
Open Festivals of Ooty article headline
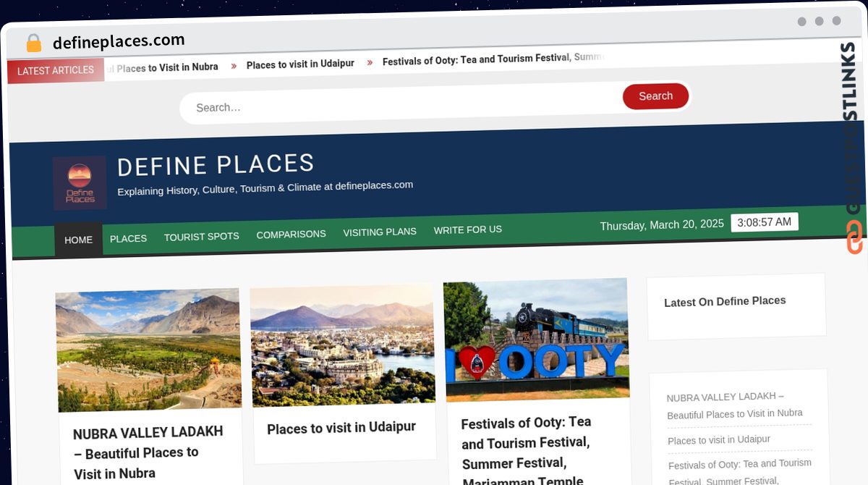[x=527, y=450]
